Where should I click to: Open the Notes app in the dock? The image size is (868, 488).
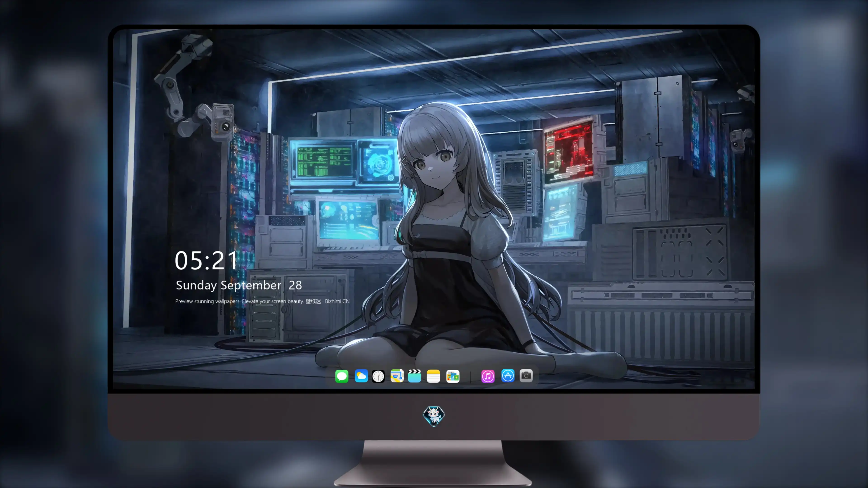(433, 376)
